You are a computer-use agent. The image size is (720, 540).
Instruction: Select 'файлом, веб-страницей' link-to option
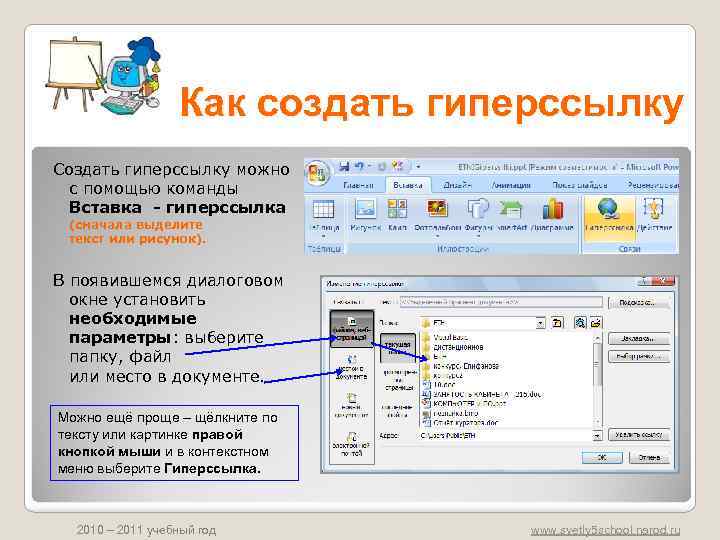pyautogui.click(x=352, y=328)
